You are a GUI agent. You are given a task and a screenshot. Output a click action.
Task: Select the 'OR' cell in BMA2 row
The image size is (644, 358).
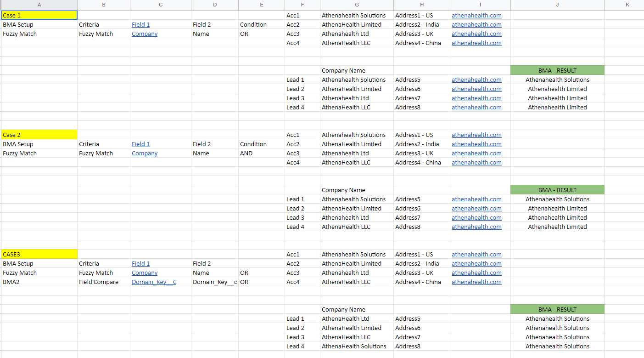tap(262, 282)
